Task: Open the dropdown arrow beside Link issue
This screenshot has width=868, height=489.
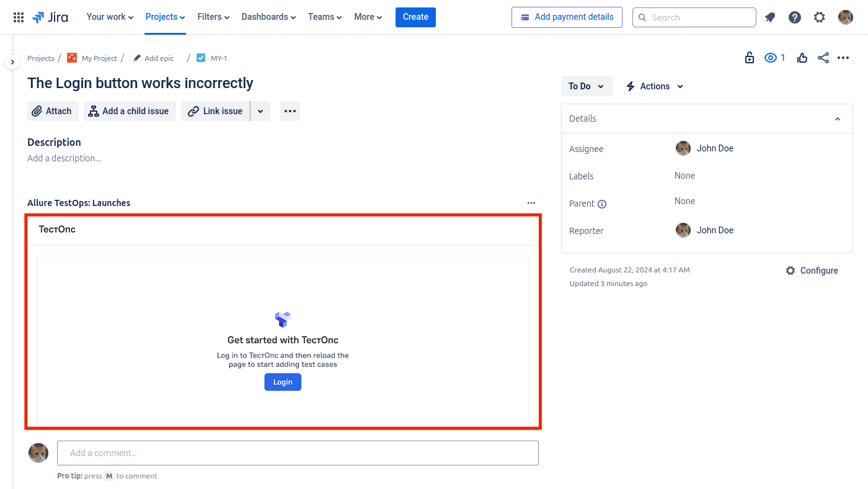Action: 260,111
